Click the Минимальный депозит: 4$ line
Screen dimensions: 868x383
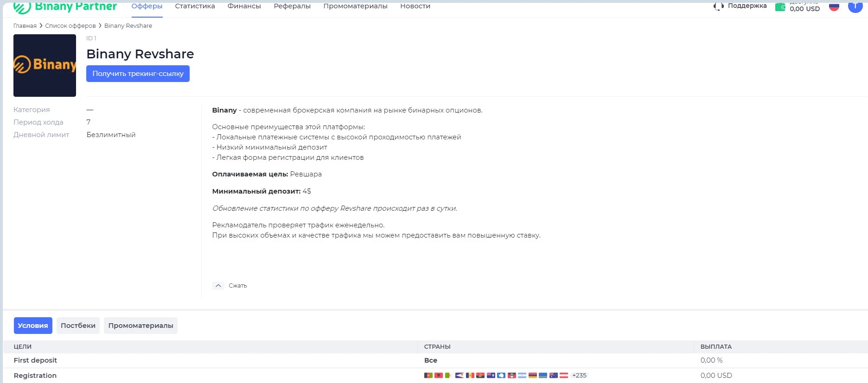pos(262,191)
